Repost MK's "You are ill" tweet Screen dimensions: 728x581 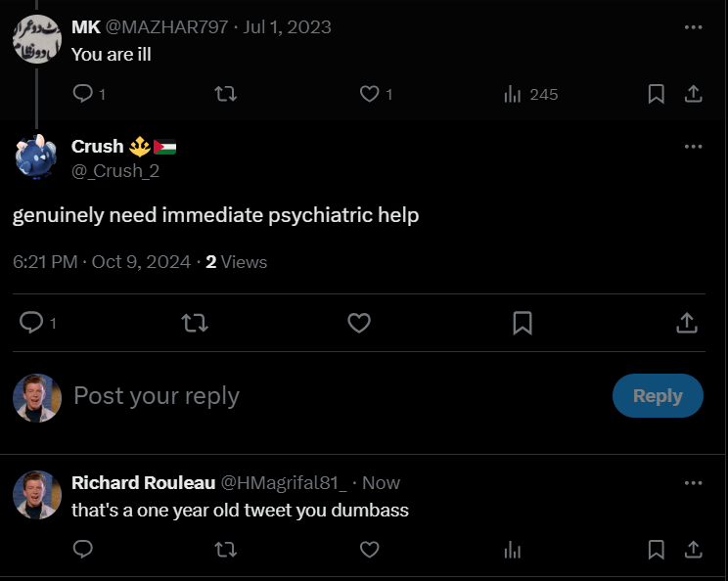tap(226, 94)
